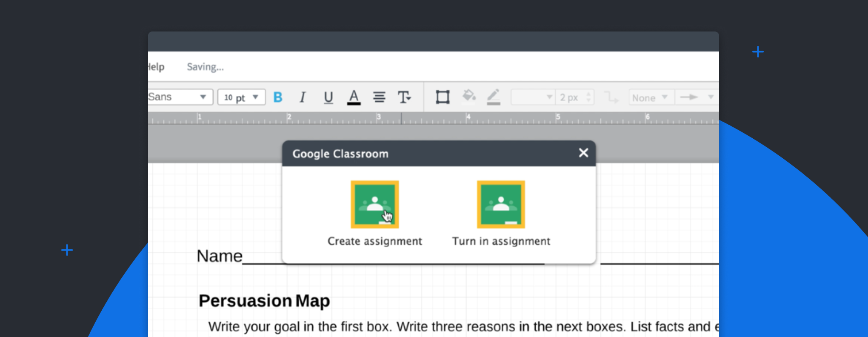Click the Turn in assignment label

(501, 241)
